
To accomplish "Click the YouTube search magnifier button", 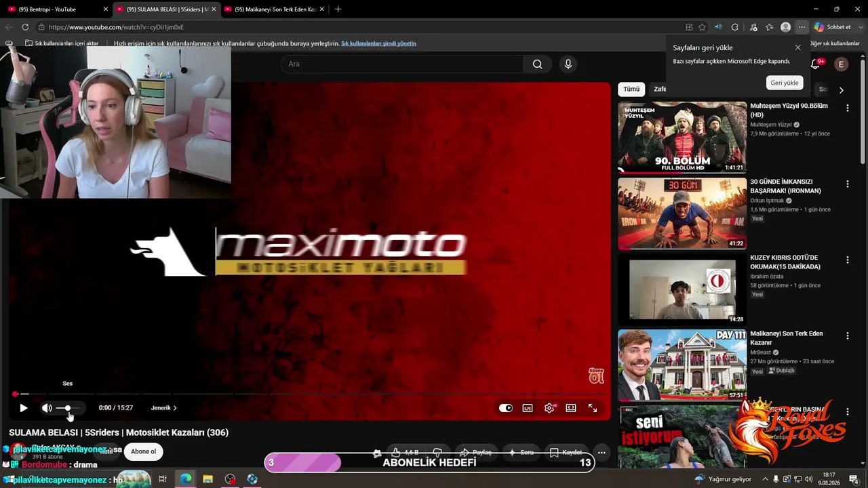I will pos(537,64).
